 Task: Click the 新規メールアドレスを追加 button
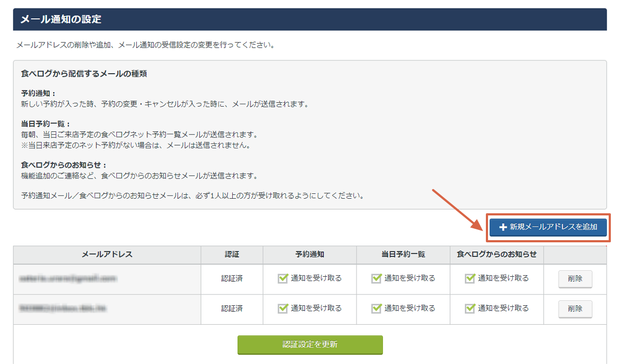tap(548, 227)
